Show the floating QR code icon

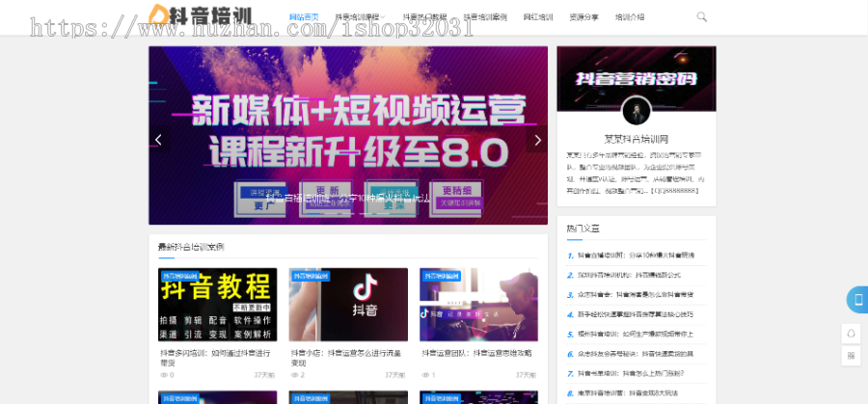pyautogui.click(x=852, y=356)
